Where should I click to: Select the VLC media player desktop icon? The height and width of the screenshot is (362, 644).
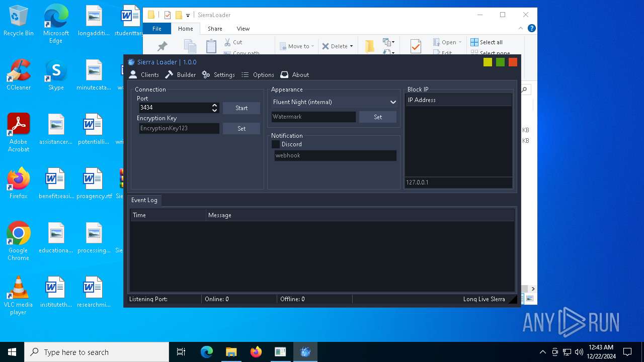(x=19, y=296)
